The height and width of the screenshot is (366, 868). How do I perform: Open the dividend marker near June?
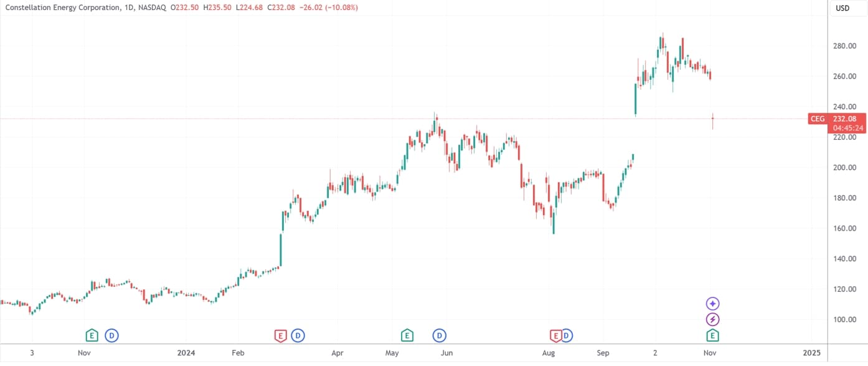440,335
